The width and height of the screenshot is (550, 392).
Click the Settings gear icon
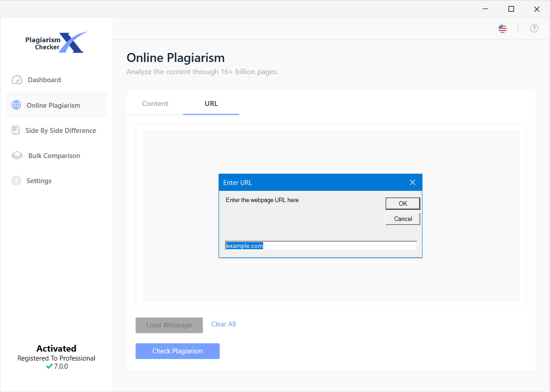16,181
